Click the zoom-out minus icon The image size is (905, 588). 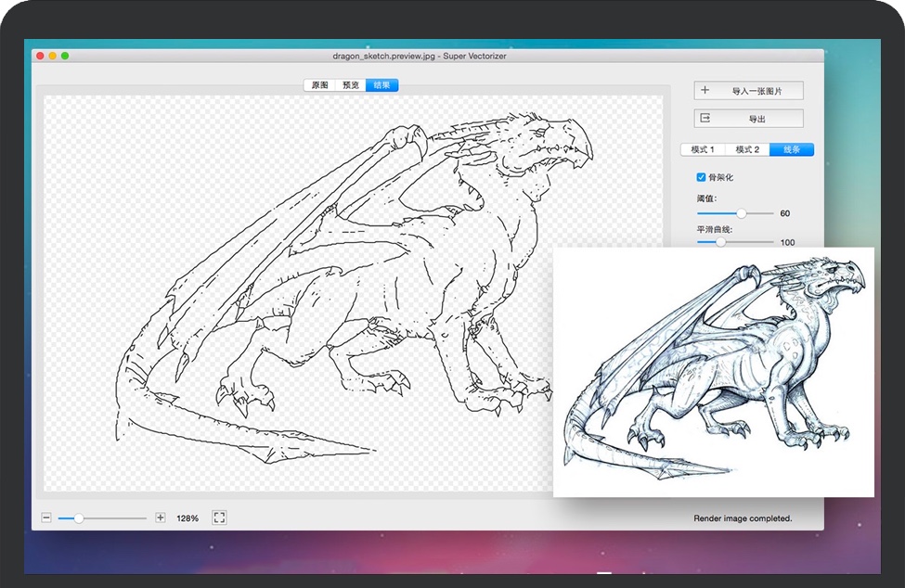pyautogui.click(x=47, y=518)
